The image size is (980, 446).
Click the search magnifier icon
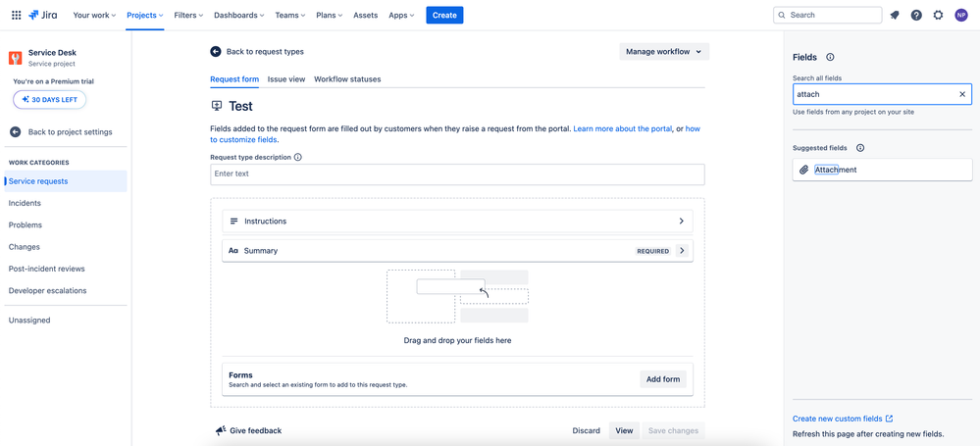tap(782, 15)
